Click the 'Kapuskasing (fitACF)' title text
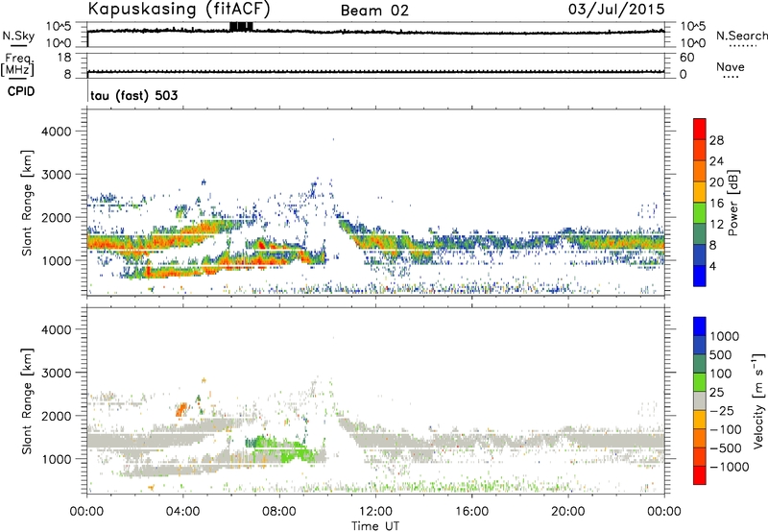768x532 pixels. (179, 10)
